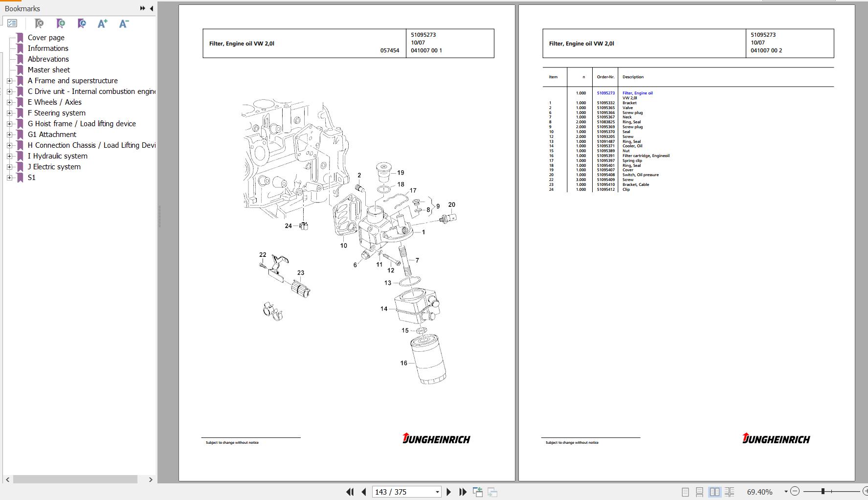
Task: Select the S1 bookmark label
Action: [31, 178]
